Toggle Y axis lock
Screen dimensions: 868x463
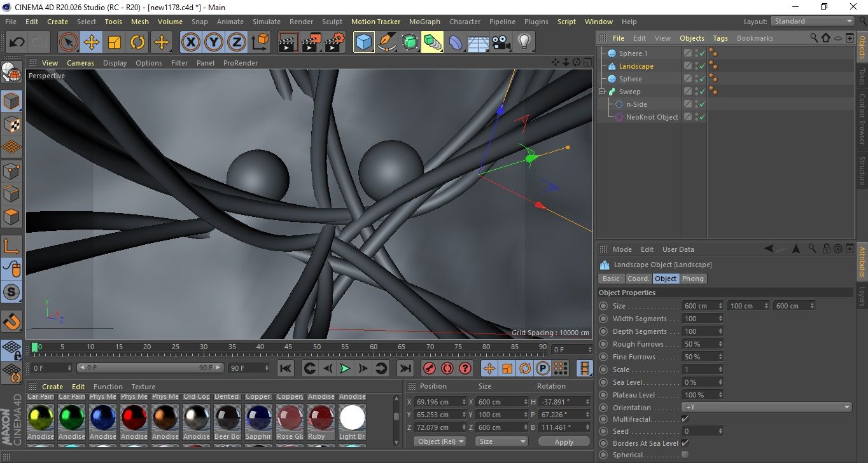(x=214, y=43)
